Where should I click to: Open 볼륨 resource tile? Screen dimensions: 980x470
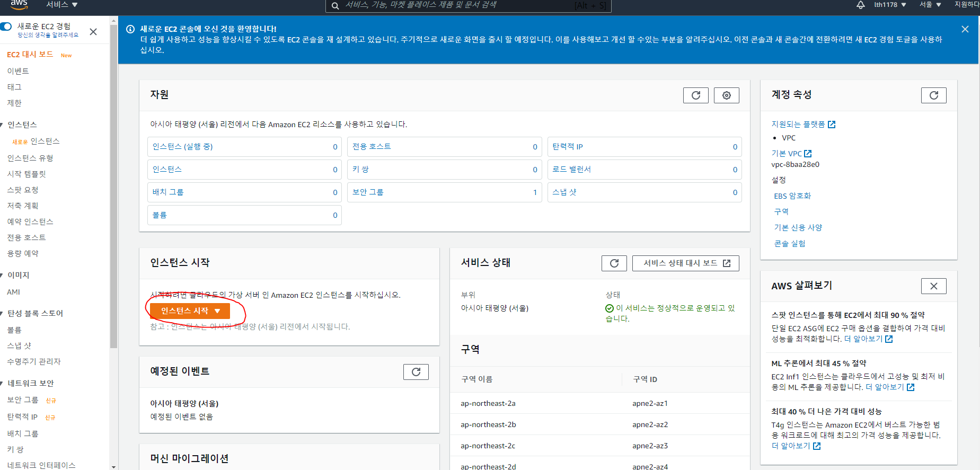[x=244, y=215]
